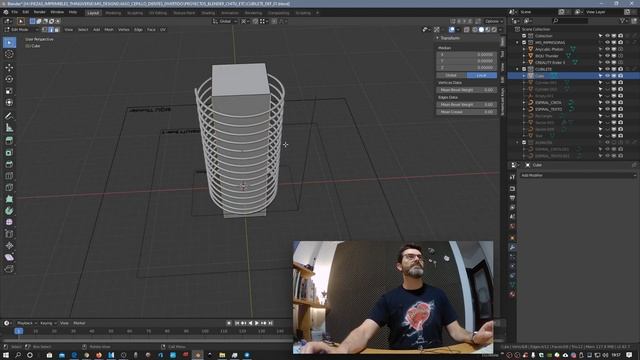Select the Annotate tool
This screenshot has width=640, height=360.
(x=9, y=116)
